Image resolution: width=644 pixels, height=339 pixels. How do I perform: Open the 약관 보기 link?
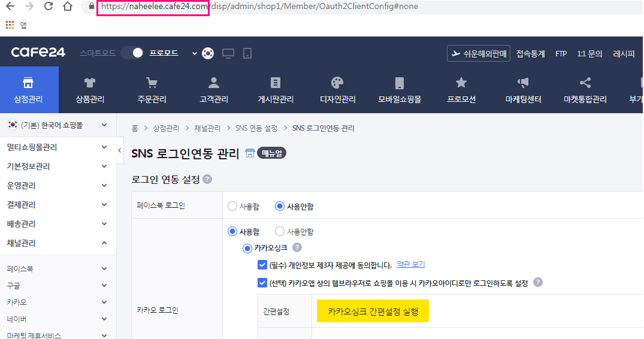[x=411, y=265]
